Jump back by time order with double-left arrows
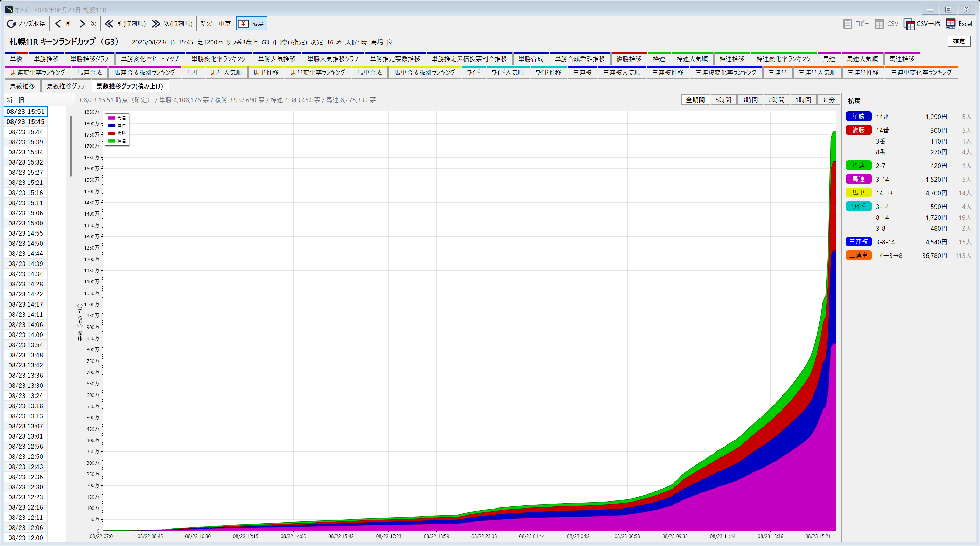Screen dimensions: 980x546 pos(109,23)
